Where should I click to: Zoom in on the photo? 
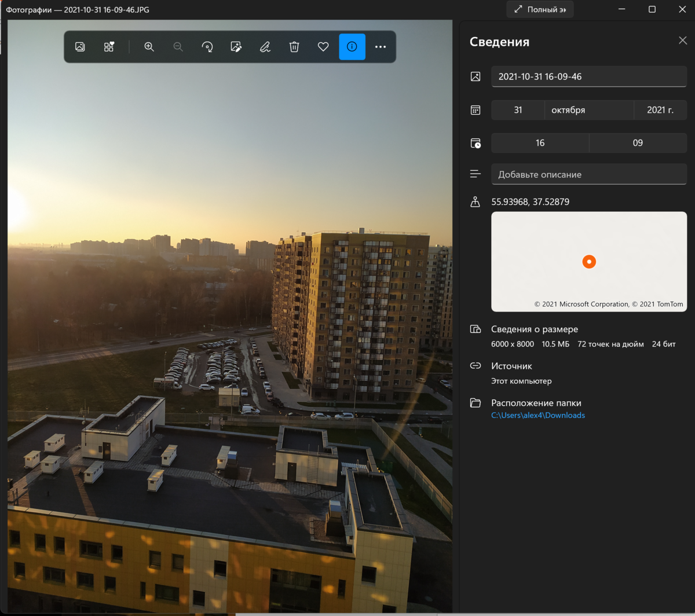coord(149,47)
